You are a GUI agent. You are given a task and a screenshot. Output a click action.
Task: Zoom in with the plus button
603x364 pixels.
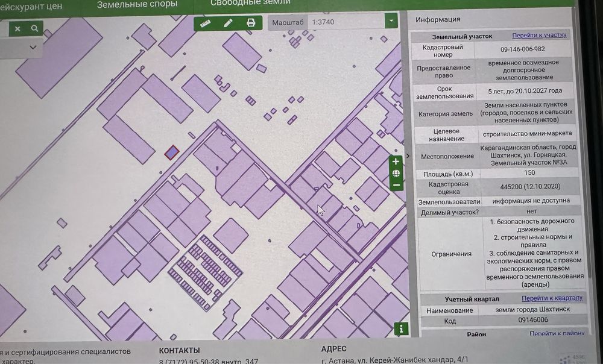pyautogui.click(x=396, y=162)
